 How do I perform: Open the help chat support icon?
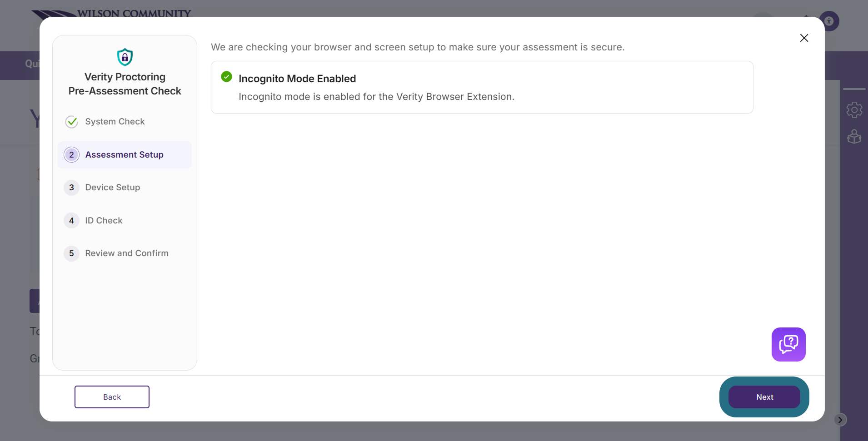[x=788, y=344]
